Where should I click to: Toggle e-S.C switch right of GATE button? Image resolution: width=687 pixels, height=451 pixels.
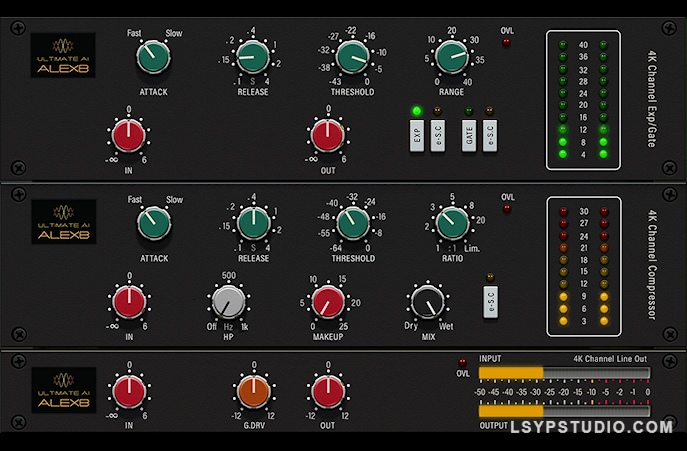[x=490, y=136]
